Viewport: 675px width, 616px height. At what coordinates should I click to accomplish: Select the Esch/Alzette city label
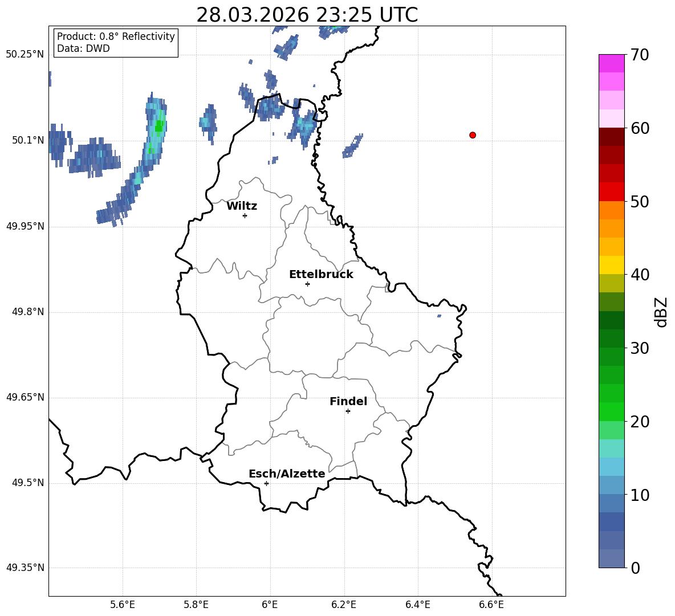(287, 474)
